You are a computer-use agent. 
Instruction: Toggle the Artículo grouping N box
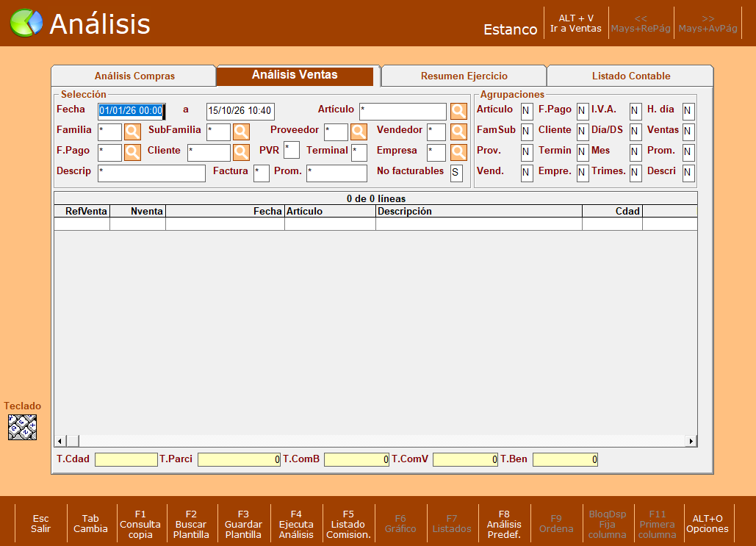(x=527, y=110)
